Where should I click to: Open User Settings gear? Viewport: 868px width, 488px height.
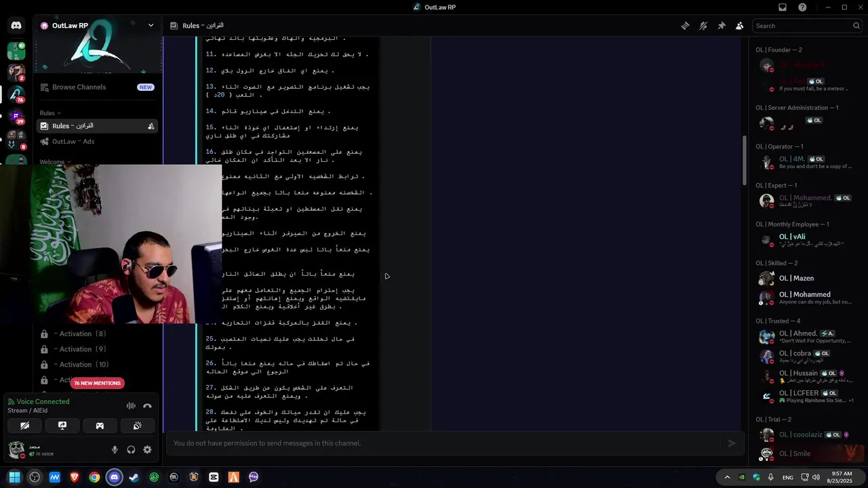pos(147,449)
